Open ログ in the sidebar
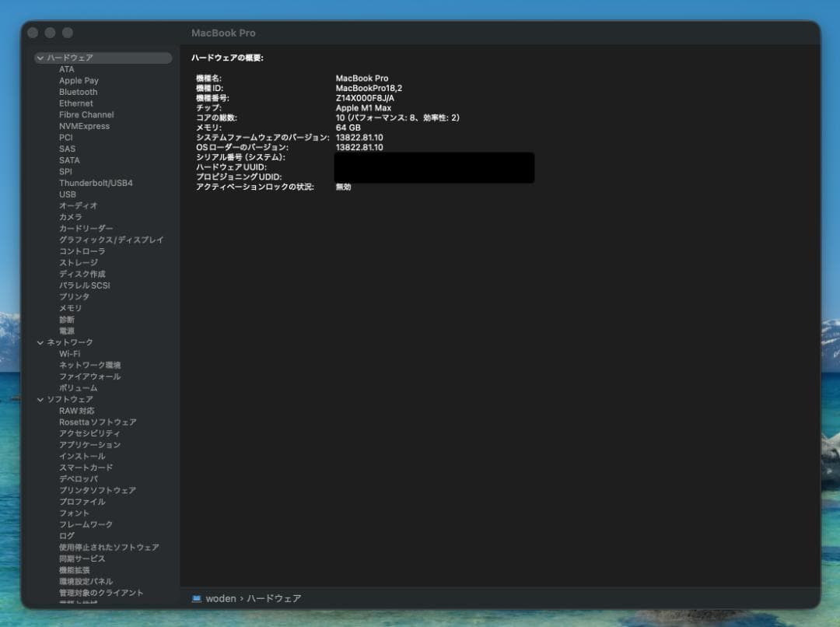Screen dimensions: 840x627 click(x=67, y=536)
